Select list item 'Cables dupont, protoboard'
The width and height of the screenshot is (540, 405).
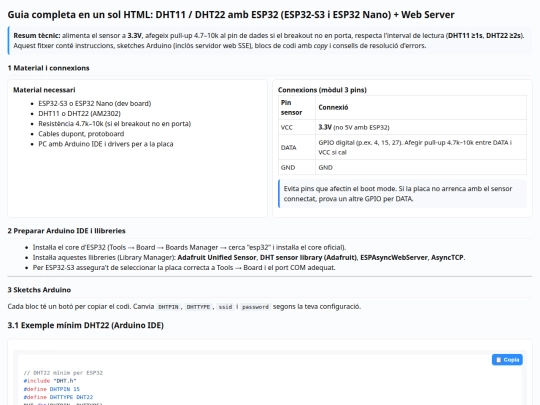pos(81,134)
